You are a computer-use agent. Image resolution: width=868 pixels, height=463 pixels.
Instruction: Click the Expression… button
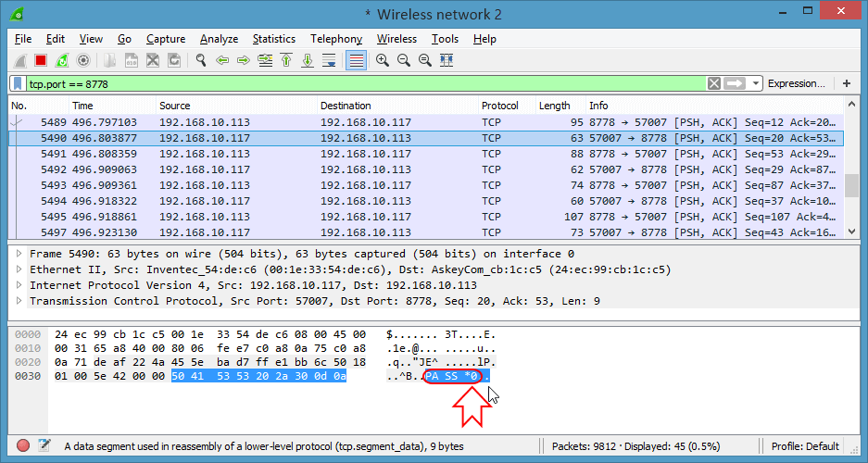pos(796,83)
